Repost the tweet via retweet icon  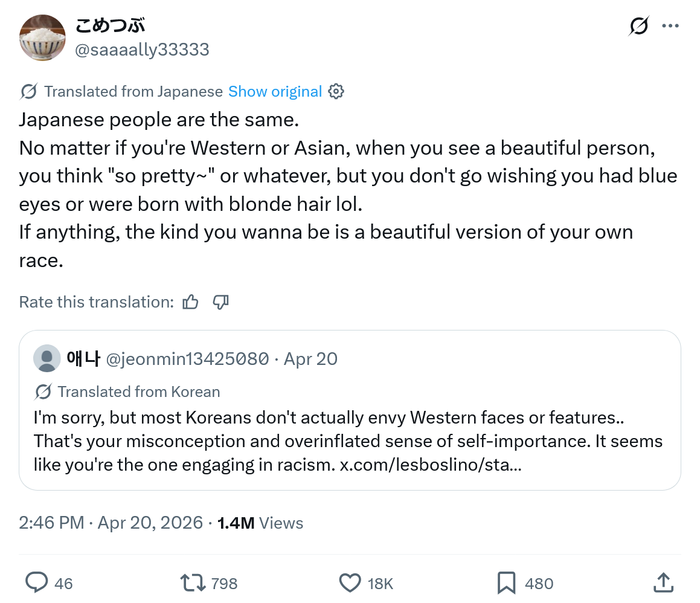[x=193, y=583]
